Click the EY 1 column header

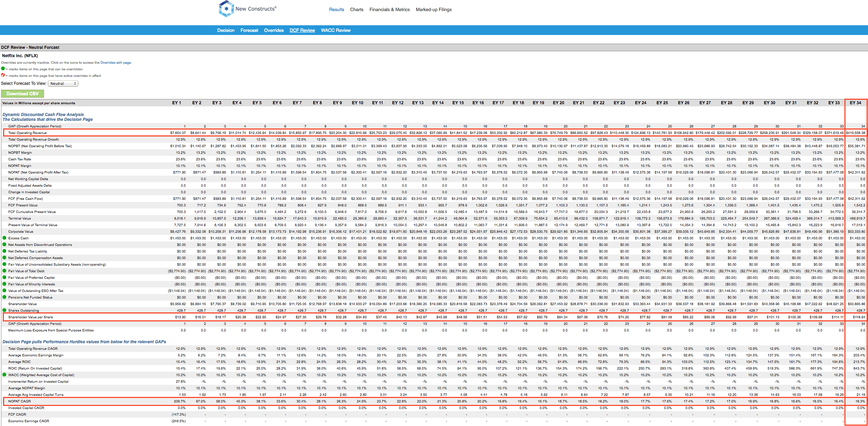tap(177, 103)
